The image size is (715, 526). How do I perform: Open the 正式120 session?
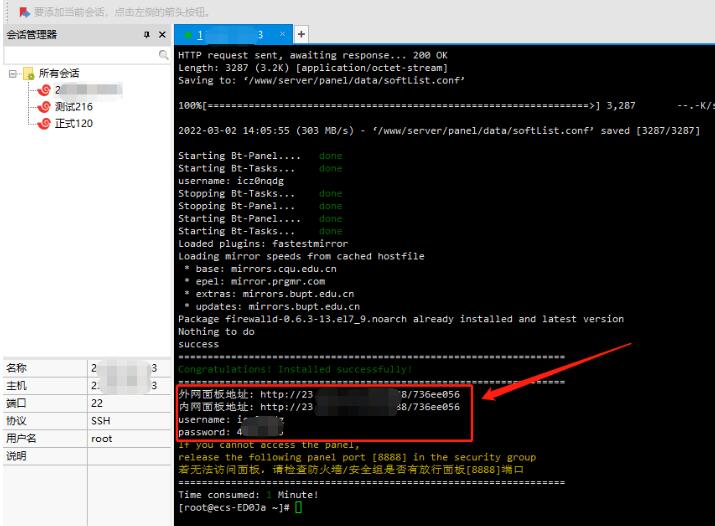73,123
